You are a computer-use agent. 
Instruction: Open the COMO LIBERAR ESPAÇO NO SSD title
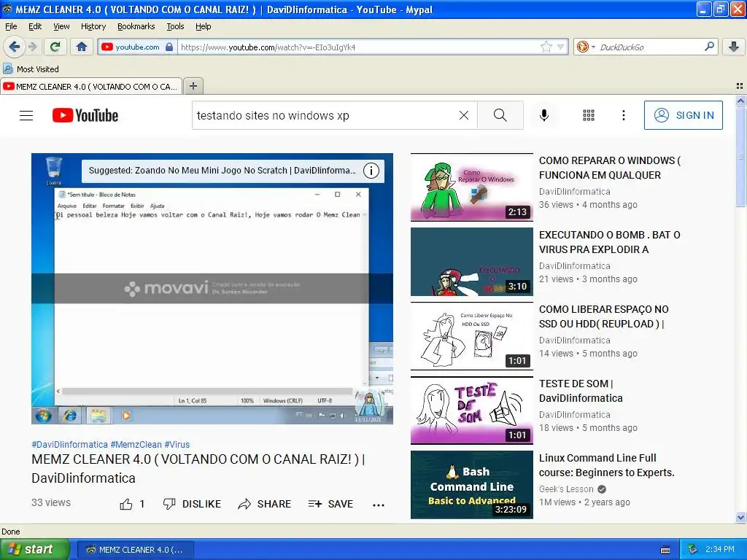(604, 316)
